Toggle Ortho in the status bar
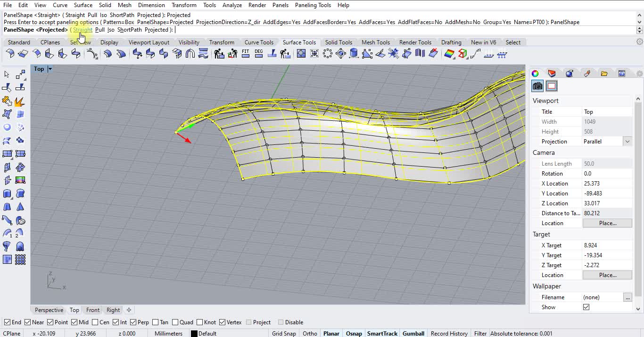Screen dimensions: 644x337 310,334
